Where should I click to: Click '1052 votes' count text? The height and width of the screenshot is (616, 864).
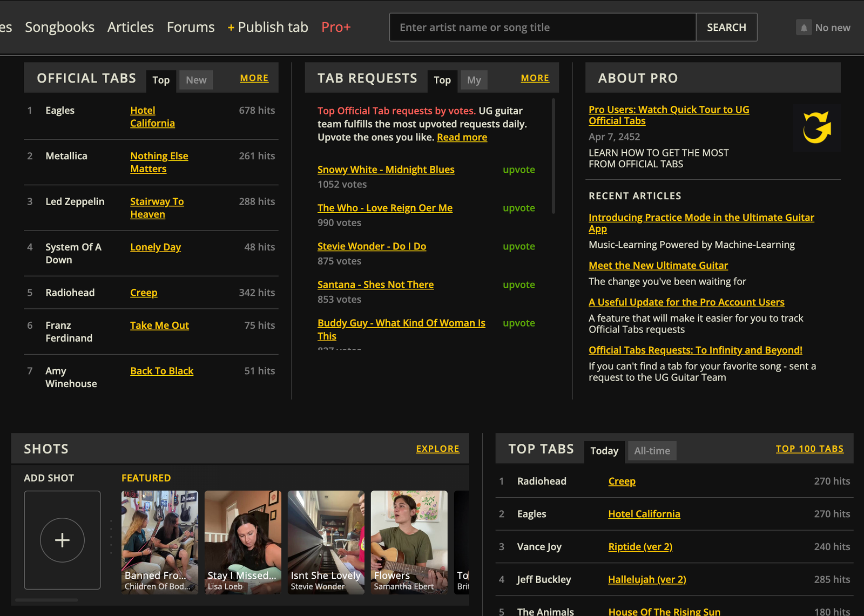342,185
